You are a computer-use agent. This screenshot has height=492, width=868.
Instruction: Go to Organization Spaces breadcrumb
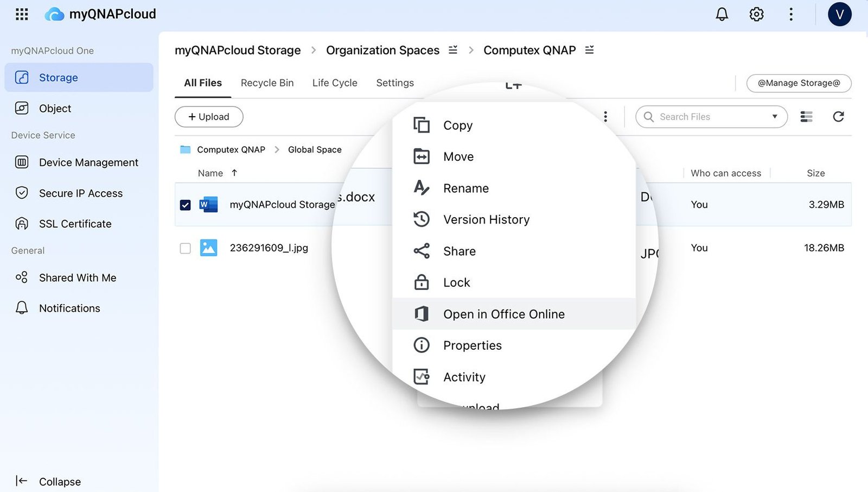382,50
